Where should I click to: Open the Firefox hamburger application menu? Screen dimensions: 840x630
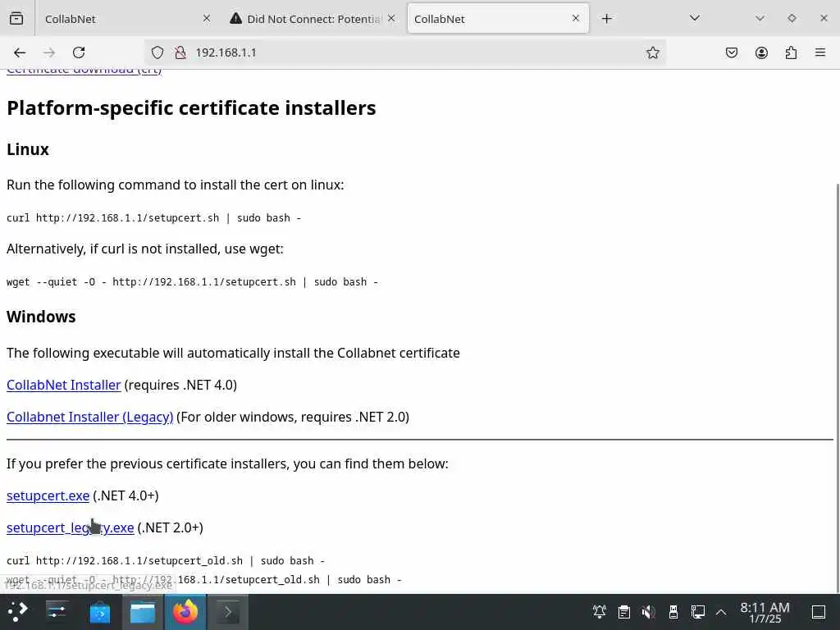pos(820,52)
